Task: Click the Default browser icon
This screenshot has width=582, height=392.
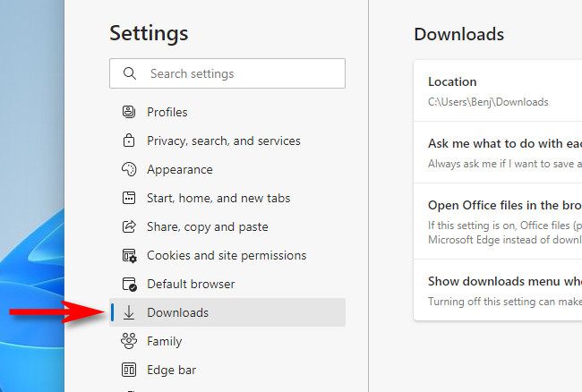Action: click(x=130, y=284)
